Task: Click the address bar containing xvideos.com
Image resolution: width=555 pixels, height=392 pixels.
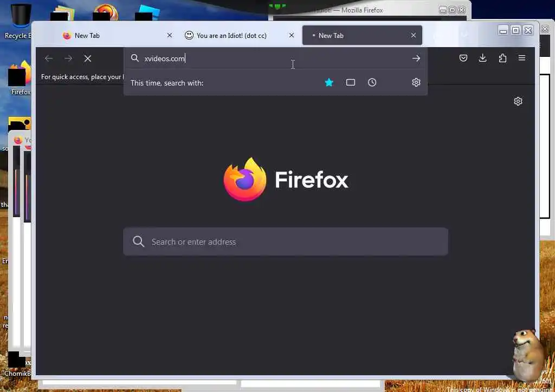Action: (x=275, y=58)
